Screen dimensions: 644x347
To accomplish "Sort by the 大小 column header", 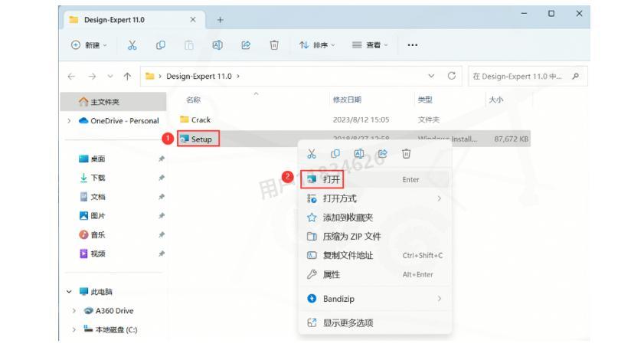I will pos(495,100).
